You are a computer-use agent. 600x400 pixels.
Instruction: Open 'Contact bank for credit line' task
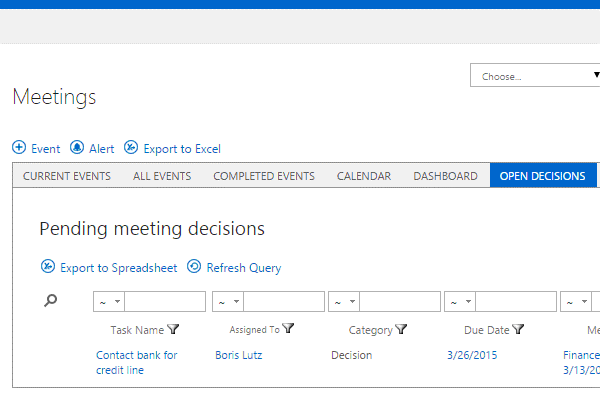(x=137, y=362)
